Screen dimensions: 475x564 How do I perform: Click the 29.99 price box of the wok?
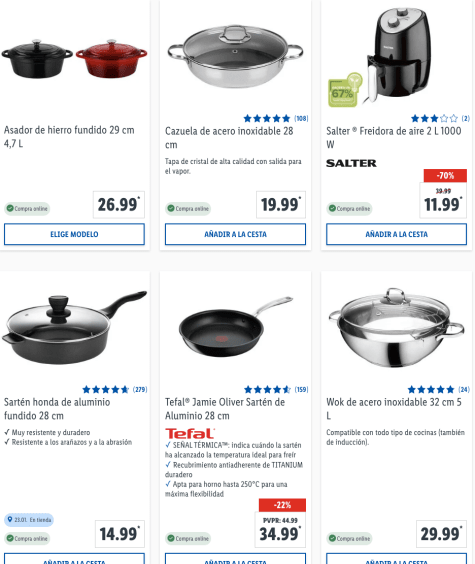click(x=441, y=534)
